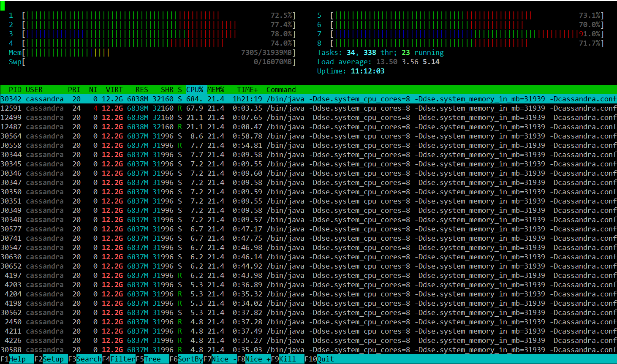Select process row PID 30577
This screenshot has width=617, height=364.
(308, 229)
